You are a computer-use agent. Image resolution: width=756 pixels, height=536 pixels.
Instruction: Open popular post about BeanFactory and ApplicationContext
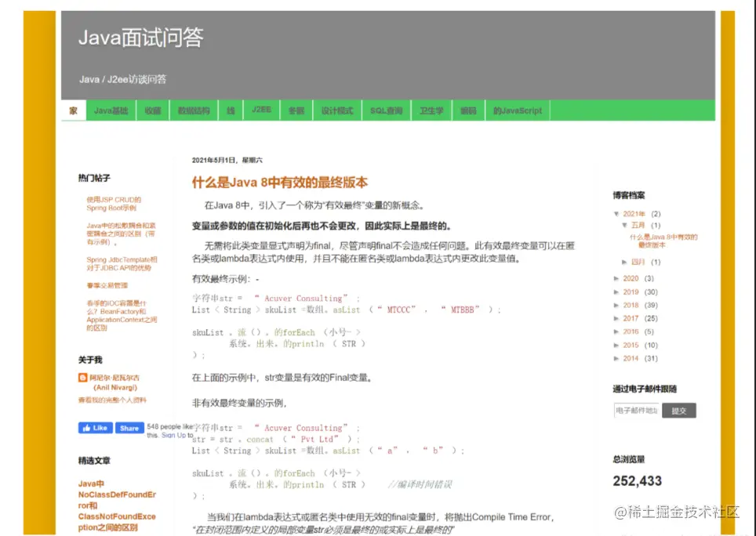122,316
